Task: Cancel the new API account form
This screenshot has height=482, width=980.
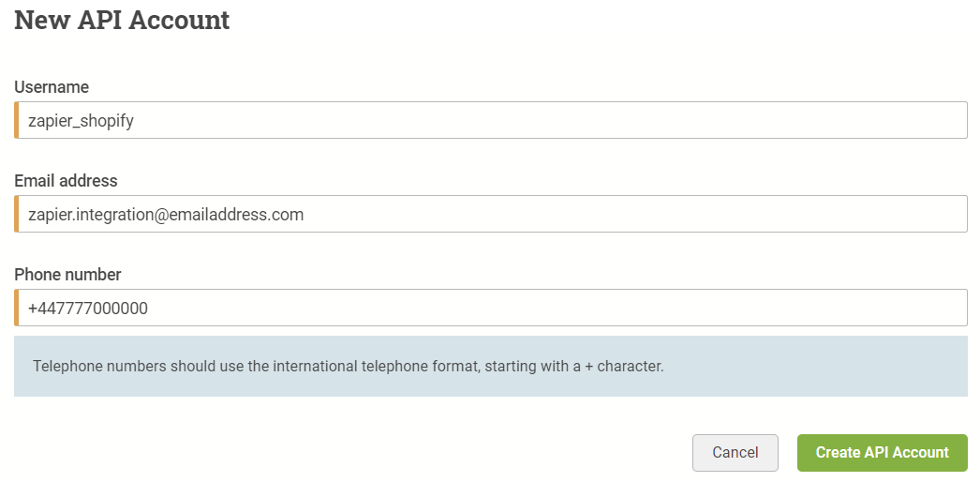Action: pyautogui.click(x=735, y=453)
